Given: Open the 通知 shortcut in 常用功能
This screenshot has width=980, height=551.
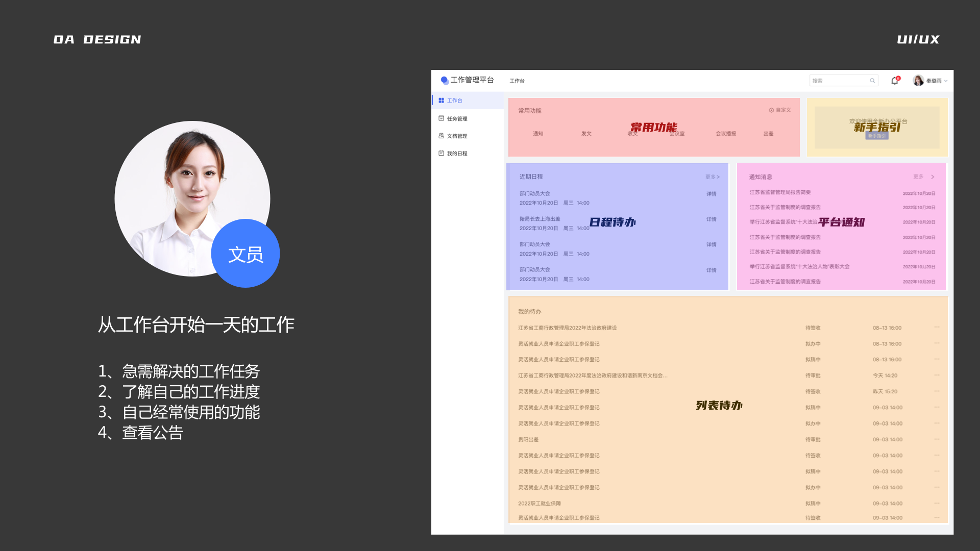Looking at the screenshot, I should (x=538, y=134).
